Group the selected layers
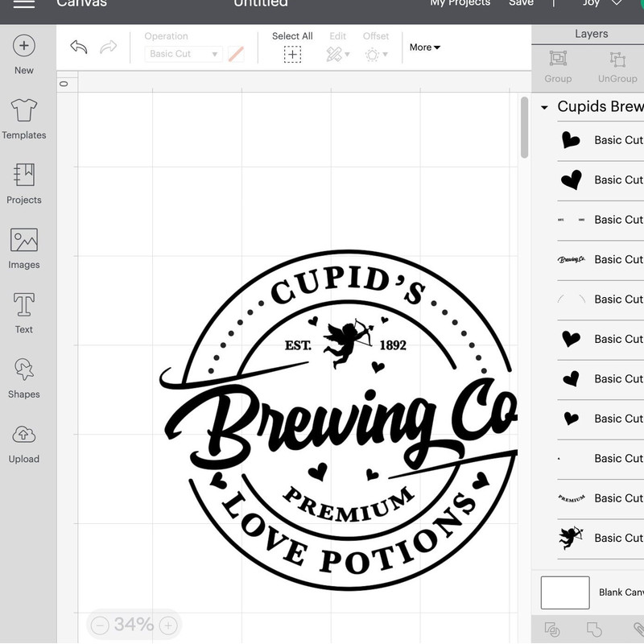This screenshot has width=644, height=644. (x=557, y=68)
